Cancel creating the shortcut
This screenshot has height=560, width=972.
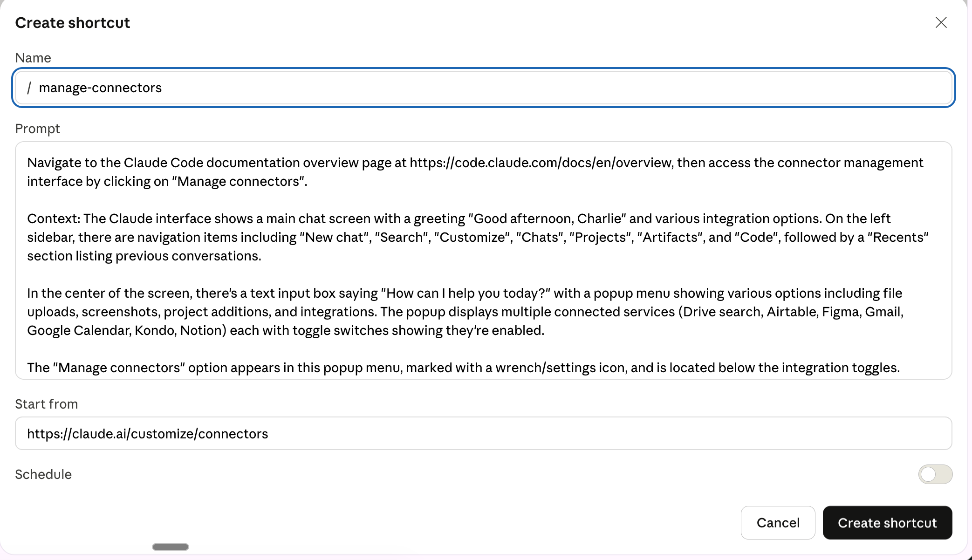[x=778, y=523]
